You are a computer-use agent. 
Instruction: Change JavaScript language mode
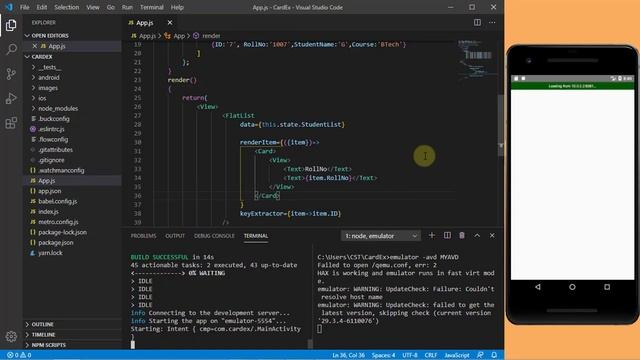point(457,356)
